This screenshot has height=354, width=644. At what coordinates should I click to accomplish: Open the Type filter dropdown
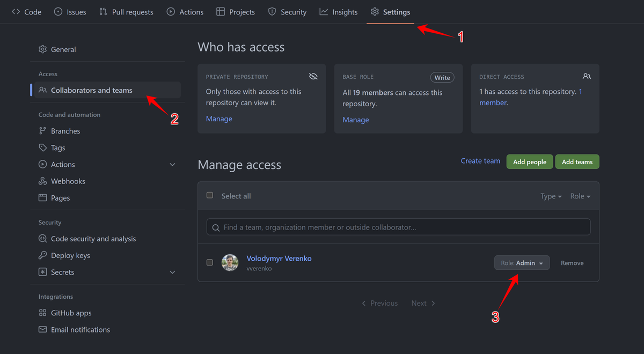pos(551,196)
